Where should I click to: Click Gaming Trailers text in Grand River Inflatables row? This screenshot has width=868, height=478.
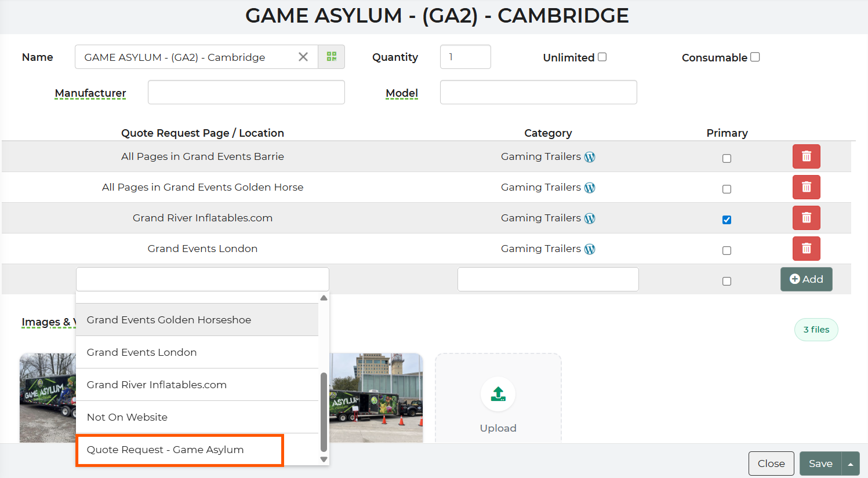coord(541,218)
